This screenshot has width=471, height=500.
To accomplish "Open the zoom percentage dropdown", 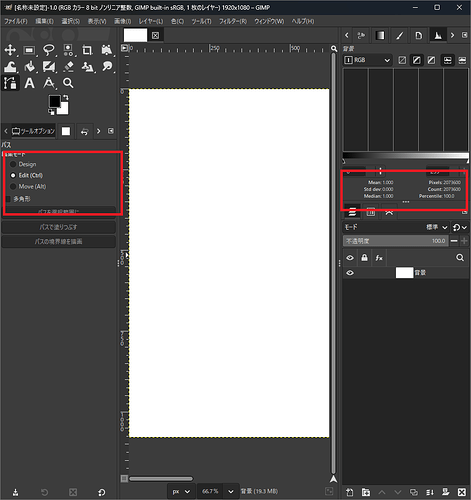I will point(231,491).
